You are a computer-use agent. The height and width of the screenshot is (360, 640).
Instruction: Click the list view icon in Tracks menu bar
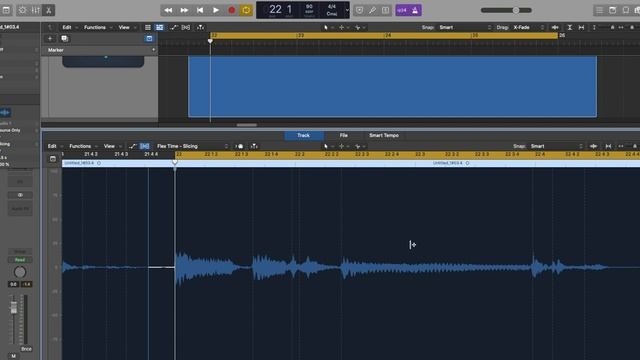(148, 27)
